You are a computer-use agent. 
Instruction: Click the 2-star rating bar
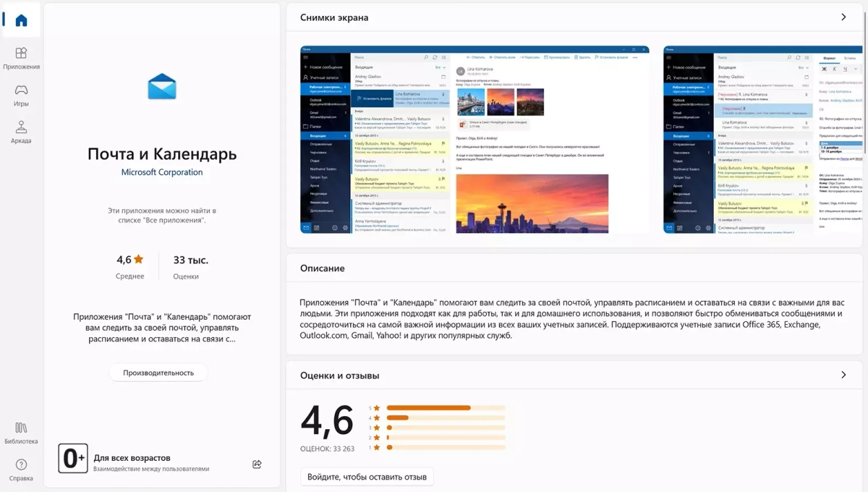click(446, 438)
